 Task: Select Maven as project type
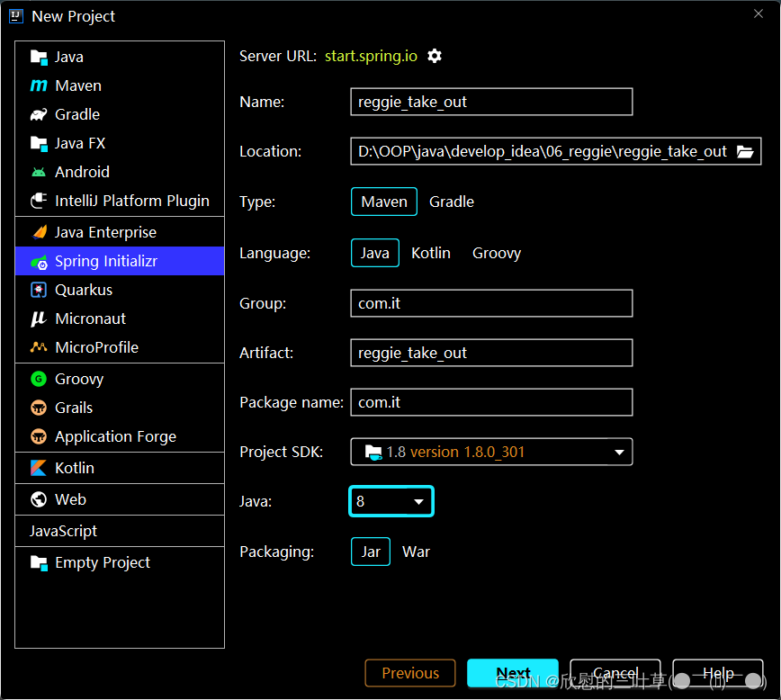(384, 202)
